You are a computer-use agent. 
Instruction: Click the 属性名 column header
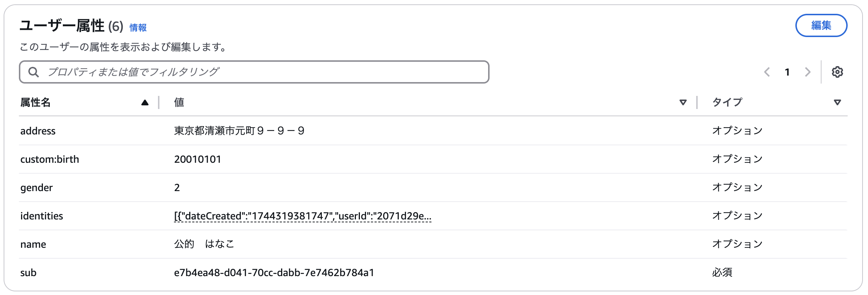pos(35,102)
